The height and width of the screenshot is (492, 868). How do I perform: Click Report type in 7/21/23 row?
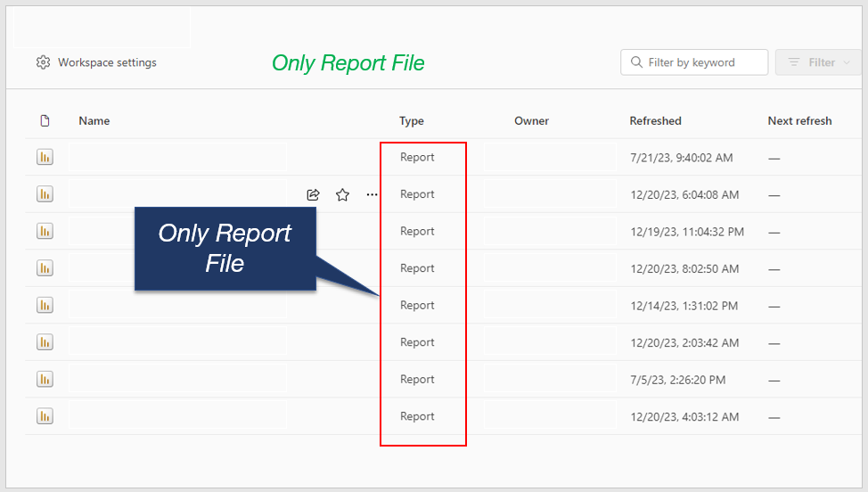click(x=417, y=157)
